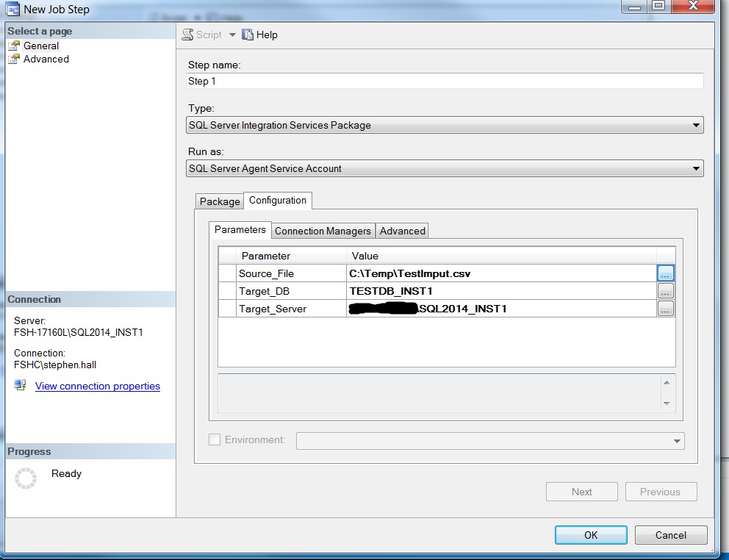
Task: Open the inner Advanced tab
Action: pos(402,231)
